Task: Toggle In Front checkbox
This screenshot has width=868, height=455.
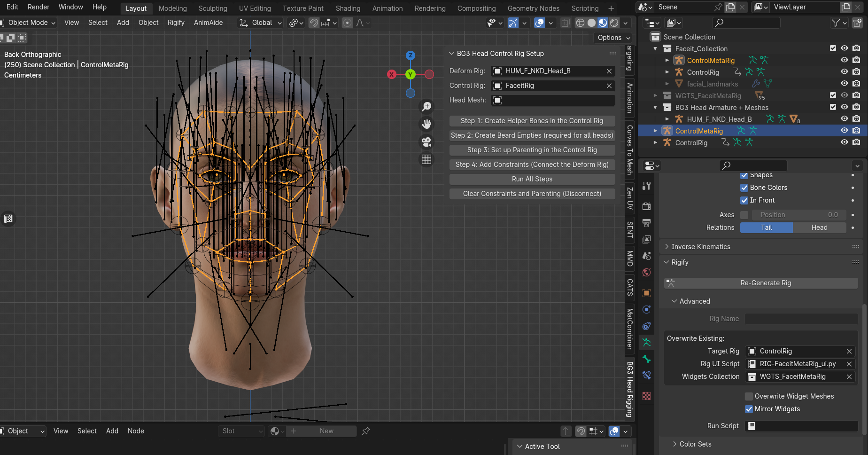Action: click(x=744, y=200)
